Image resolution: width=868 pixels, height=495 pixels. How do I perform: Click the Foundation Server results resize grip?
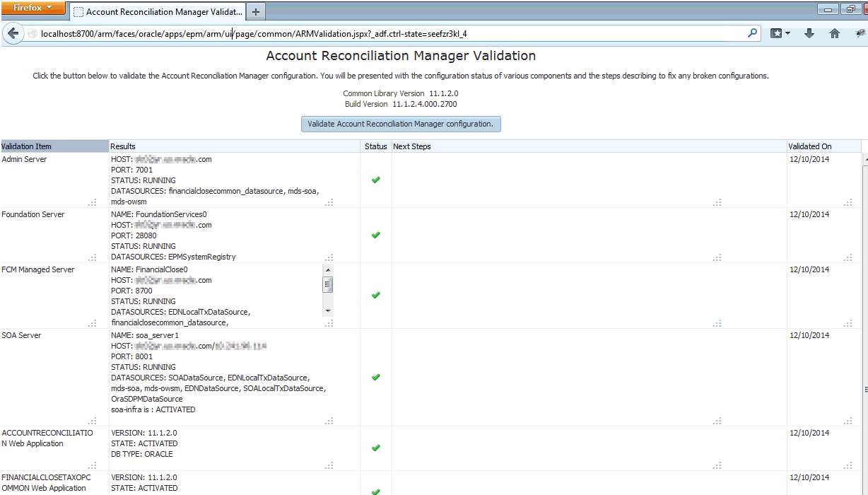[329, 257]
